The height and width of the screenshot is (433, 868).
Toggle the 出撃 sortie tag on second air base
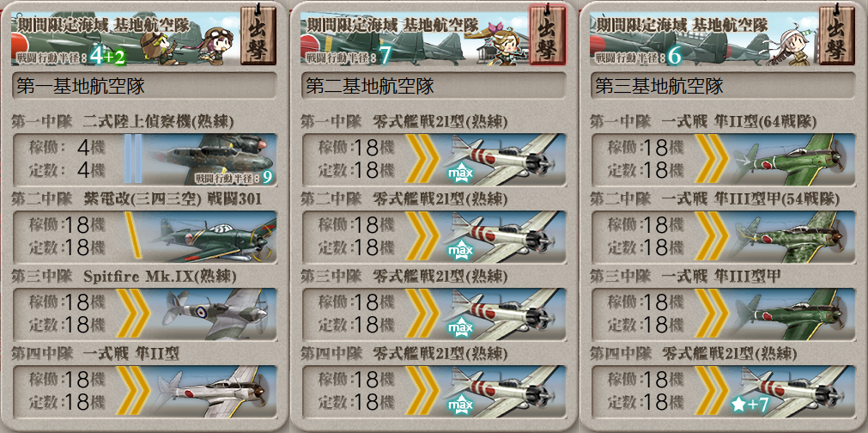[547, 35]
